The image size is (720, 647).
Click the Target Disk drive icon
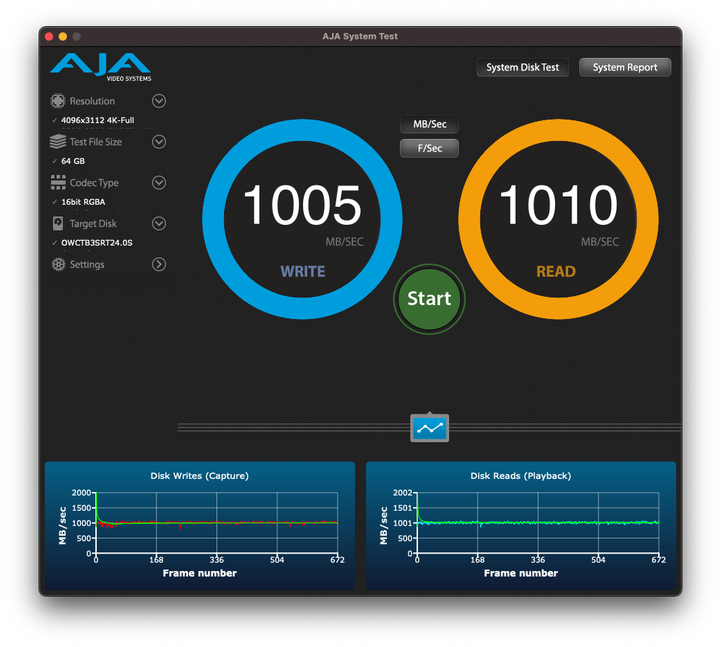pyautogui.click(x=58, y=224)
